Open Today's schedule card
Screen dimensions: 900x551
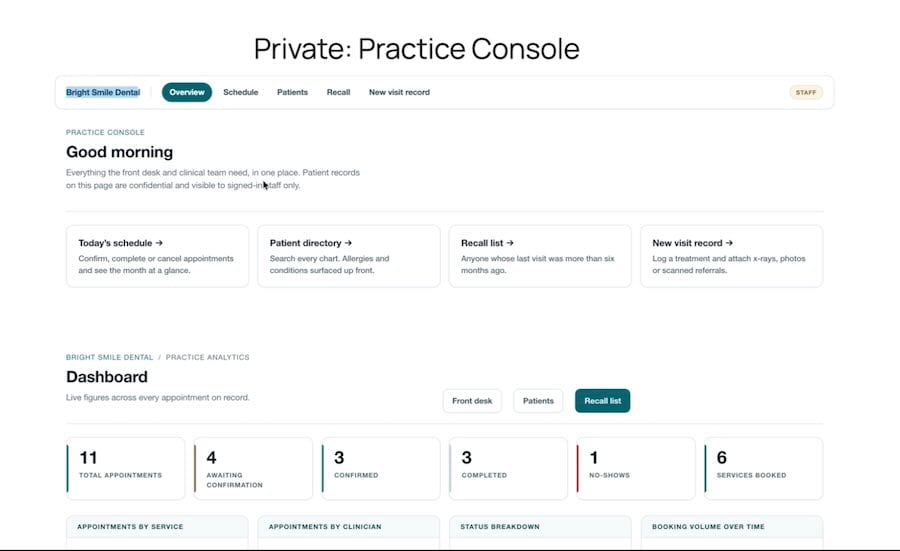[x=157, y=256]
